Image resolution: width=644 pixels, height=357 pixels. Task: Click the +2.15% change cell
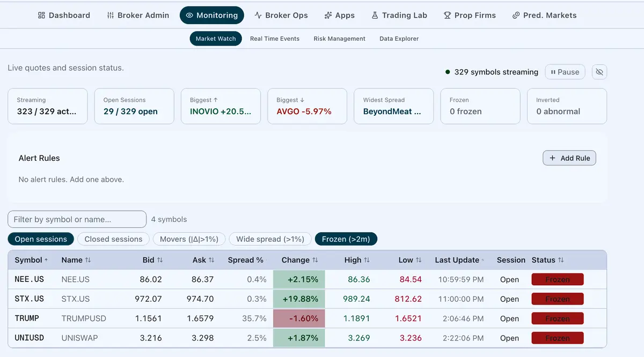tap(299, 279)
